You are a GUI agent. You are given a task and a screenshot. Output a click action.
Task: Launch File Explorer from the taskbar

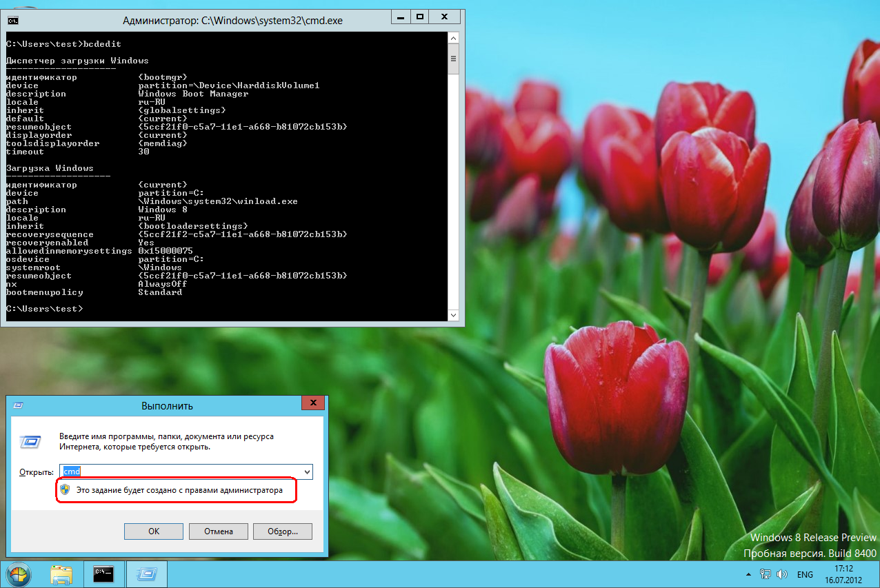[61, 574]
